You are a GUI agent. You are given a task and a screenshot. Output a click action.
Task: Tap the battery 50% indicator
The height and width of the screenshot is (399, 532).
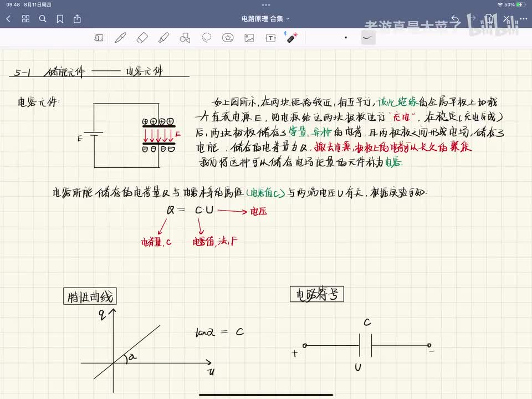pos(515,5)
